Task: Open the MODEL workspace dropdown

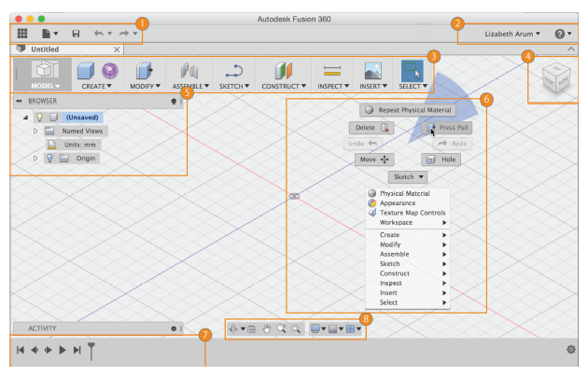Action: point(46,86)
